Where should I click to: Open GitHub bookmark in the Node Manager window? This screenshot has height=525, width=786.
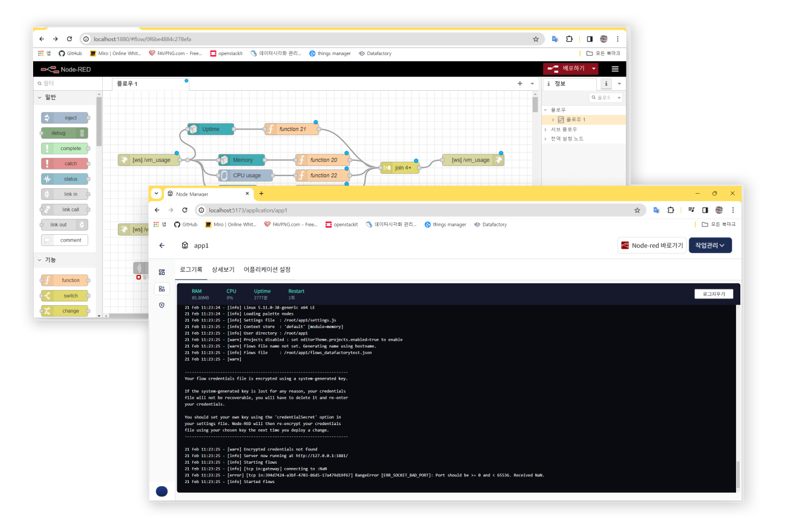coord(185,225)
